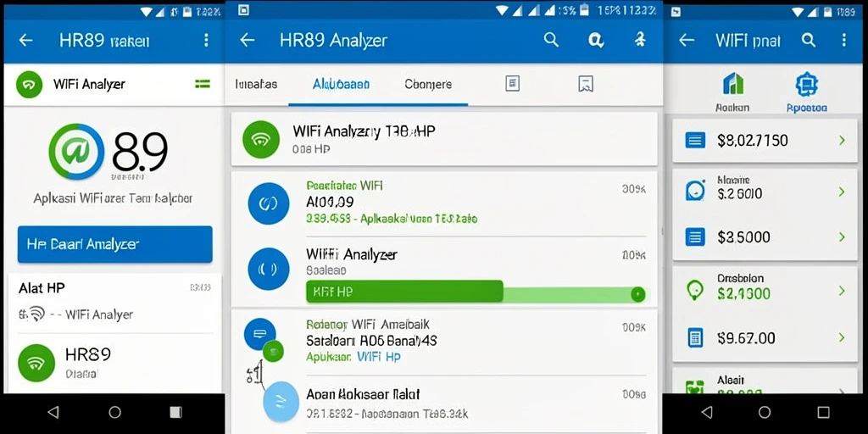Tap the blue gear chip icon in right screen
868x434 pixels.
pyautogui.click(x=807, y=84)
